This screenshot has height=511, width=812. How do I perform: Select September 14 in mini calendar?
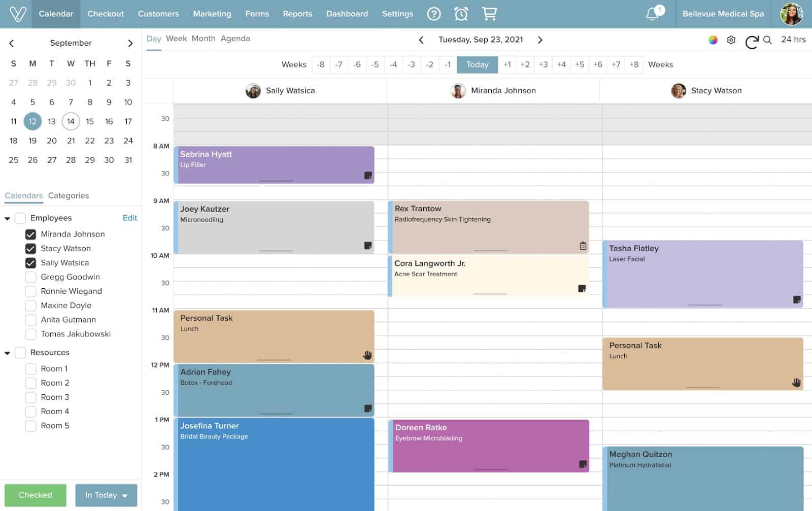pos(71,121)
